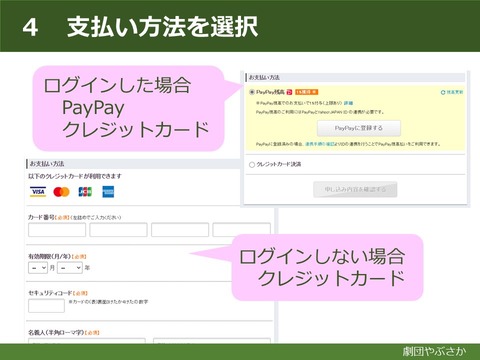Select the PayPay残高 radio button

[x=252, y=92]
